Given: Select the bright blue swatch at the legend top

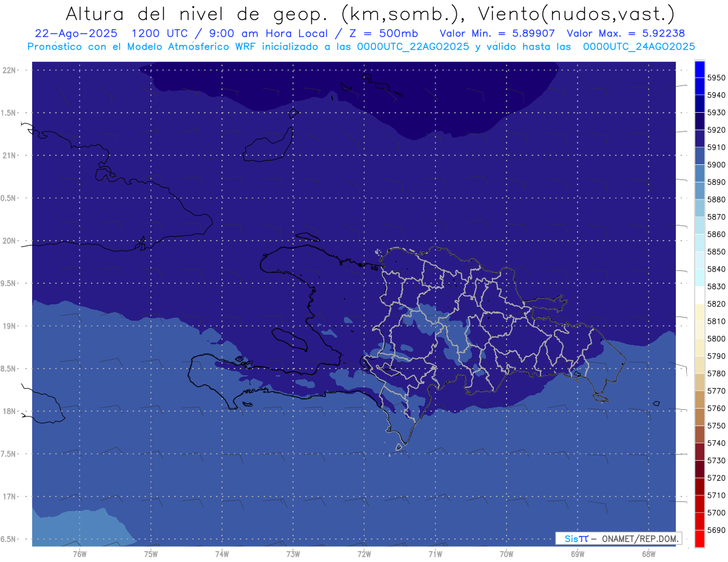Looking at the screenshot, I should click(699, 69).
